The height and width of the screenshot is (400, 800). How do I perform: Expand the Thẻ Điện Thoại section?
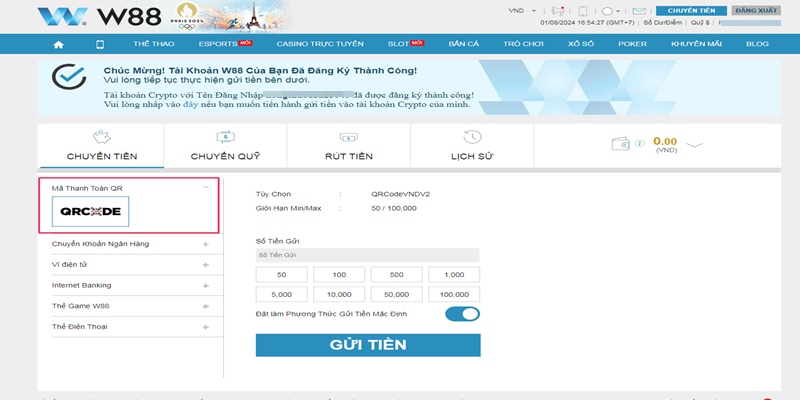(206, 327)
